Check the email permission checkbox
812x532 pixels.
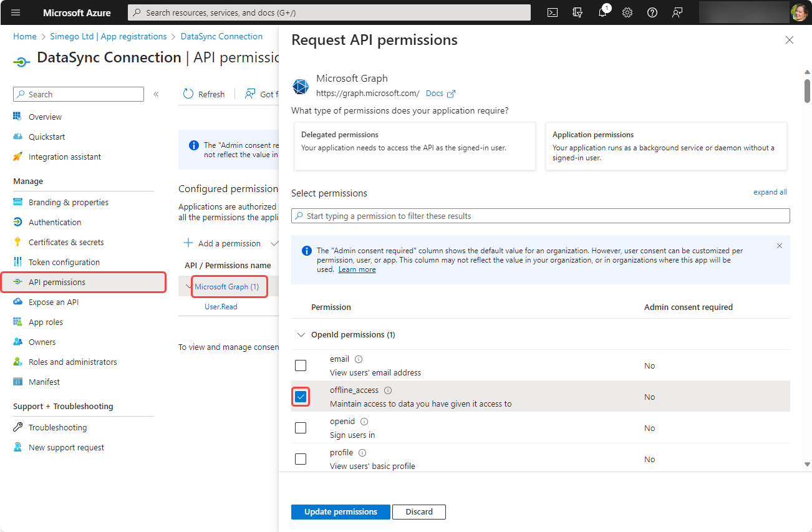coord(301,365)
